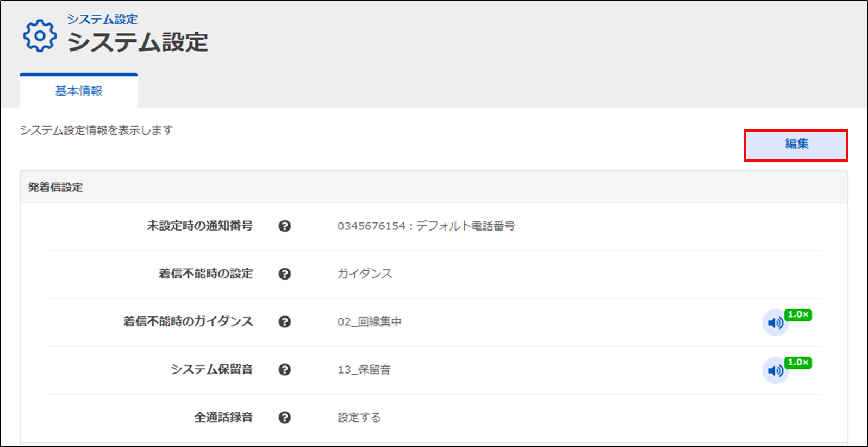Click the gear system settings icon
868x447 pixels.
(x=39, y=36)
